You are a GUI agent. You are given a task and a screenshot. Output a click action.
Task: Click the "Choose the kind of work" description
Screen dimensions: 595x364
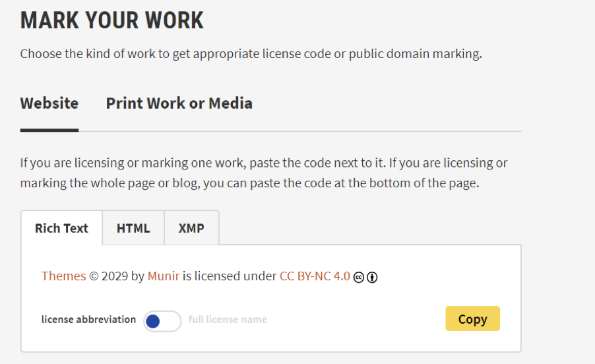point(251,54)
